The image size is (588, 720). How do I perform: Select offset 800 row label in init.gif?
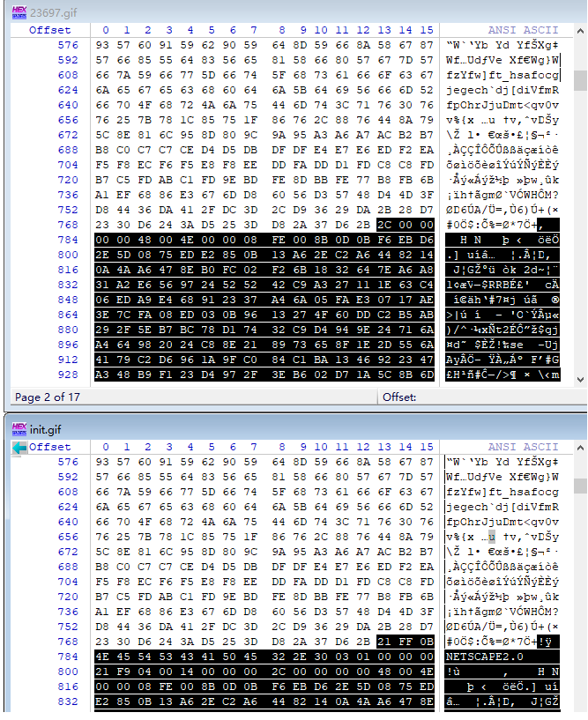click(x=68, y=672)
